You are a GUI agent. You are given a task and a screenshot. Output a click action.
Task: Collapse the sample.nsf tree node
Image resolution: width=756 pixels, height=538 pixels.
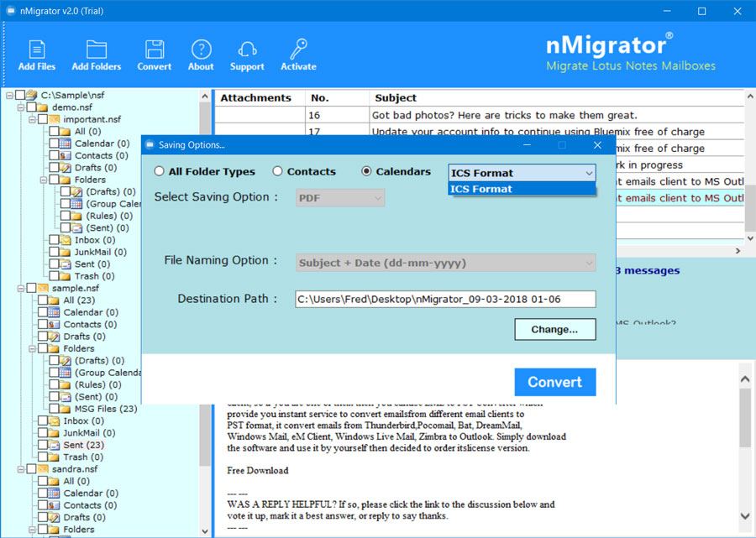21,289
